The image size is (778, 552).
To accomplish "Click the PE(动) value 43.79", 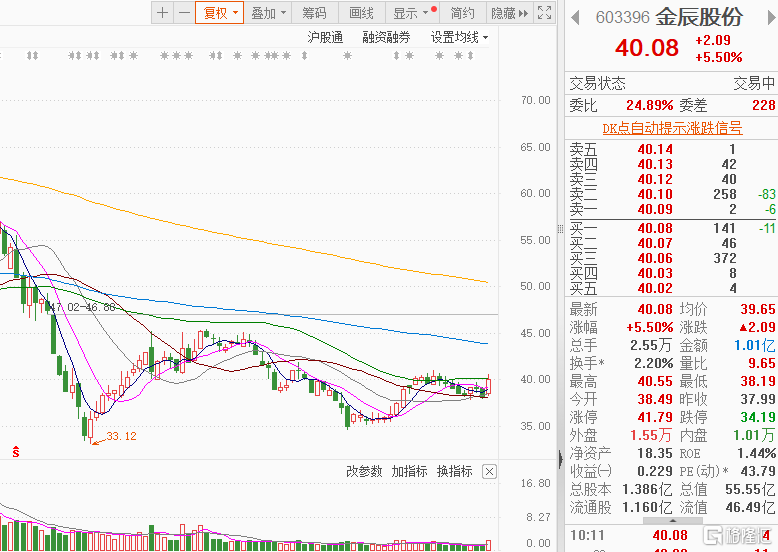I will coord(757,471).
